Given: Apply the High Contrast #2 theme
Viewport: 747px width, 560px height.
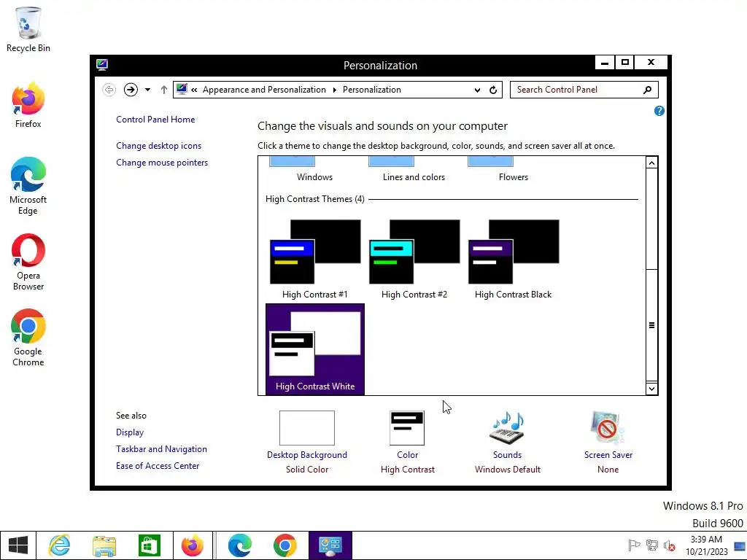Looking at the screenshot, I should coord(414,259).
